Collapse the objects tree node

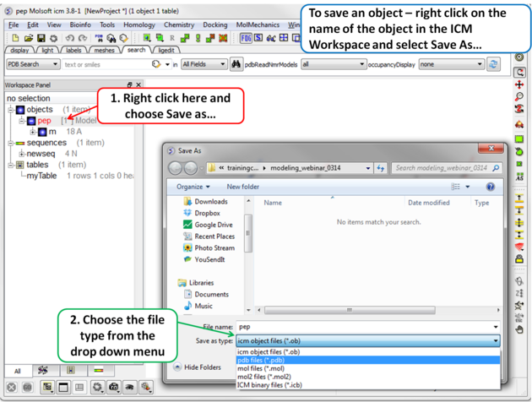tap(10, 110)
